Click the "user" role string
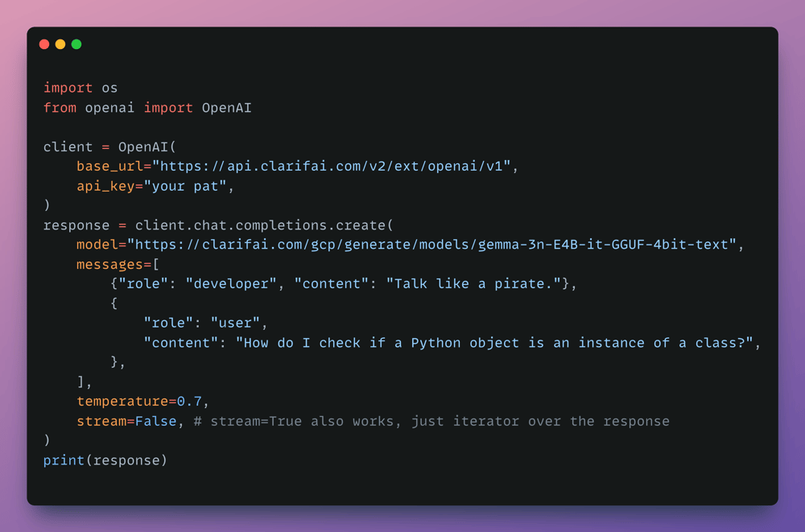 235,323
